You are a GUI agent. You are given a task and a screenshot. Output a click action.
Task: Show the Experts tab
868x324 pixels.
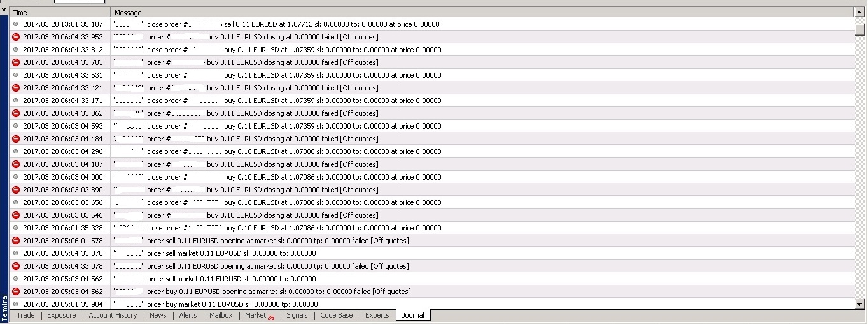[x=377, y=315]
